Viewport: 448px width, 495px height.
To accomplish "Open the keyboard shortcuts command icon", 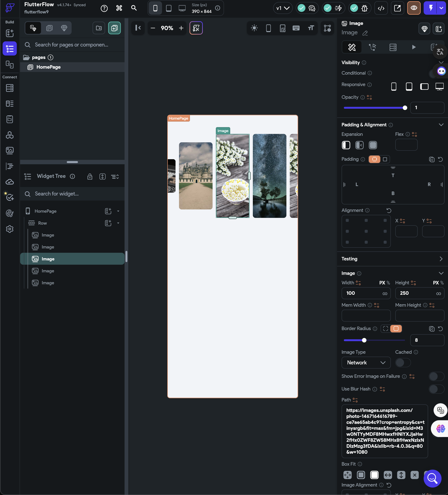I will [119, 8].
